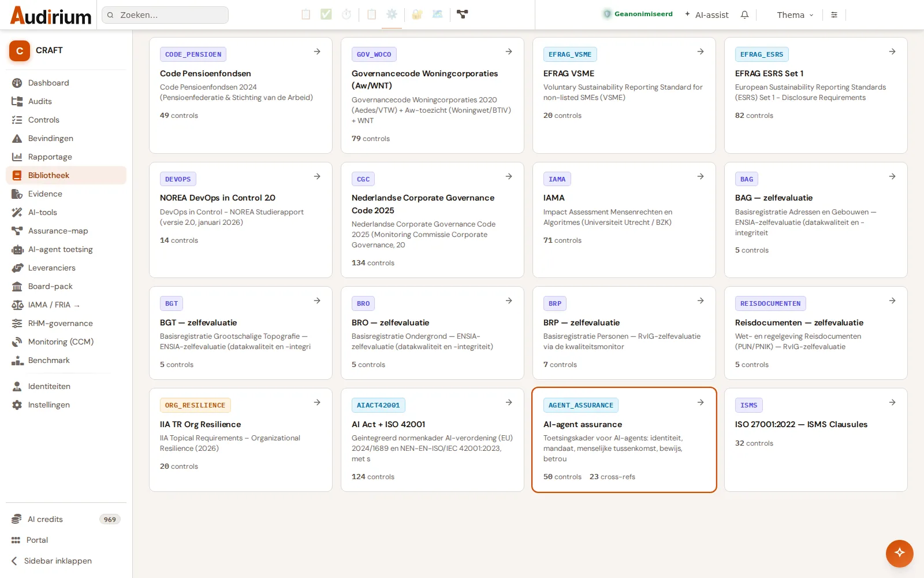The width and height of the screenshot is (924, 578).
Task: Click the padlock toolbar icon
Action: 417,14
